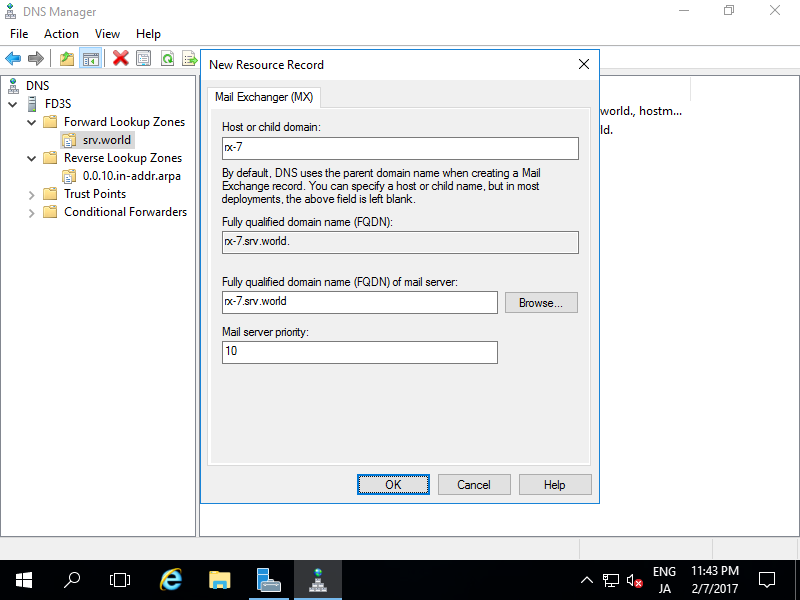Image resolution: width=800 pixels, height=600 pixels.
Task: Open Internet Explorer from the taskbar
Action: point(172,579)
